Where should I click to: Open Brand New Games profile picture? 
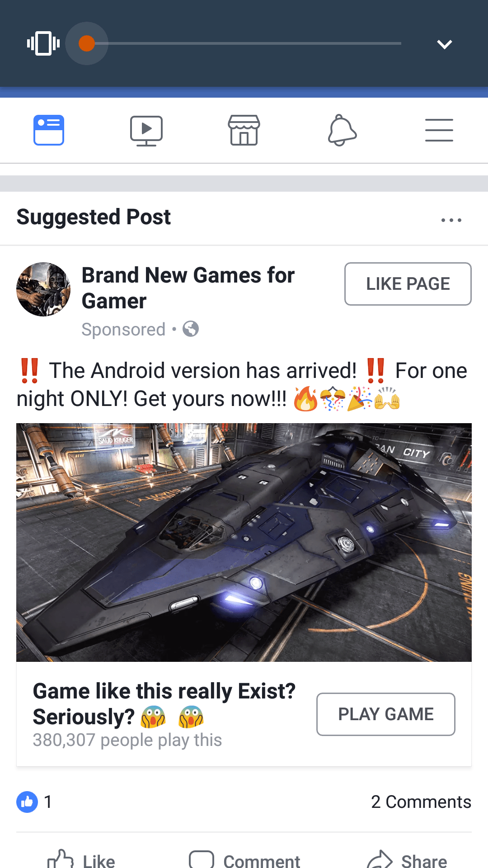[x=43, y=289]
